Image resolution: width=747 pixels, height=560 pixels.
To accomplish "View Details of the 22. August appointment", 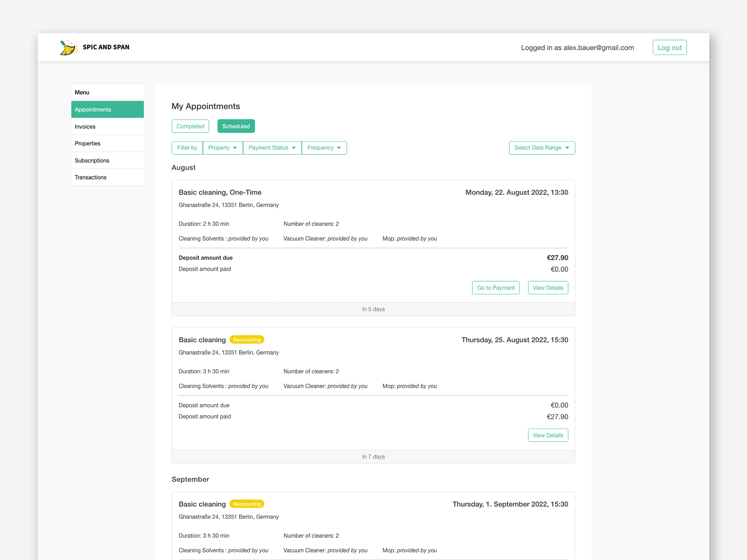I will (547, 288).
